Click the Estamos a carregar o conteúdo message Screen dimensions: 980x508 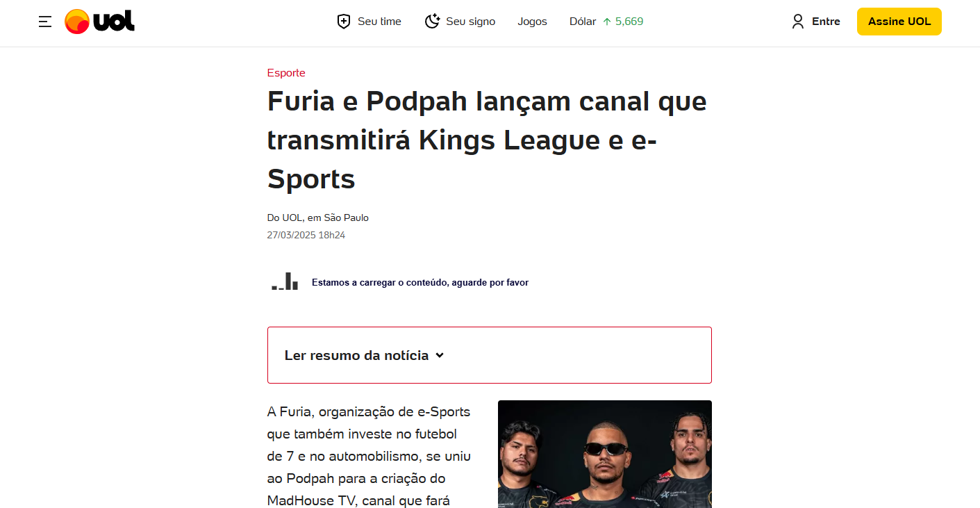(x=420, y=283)
